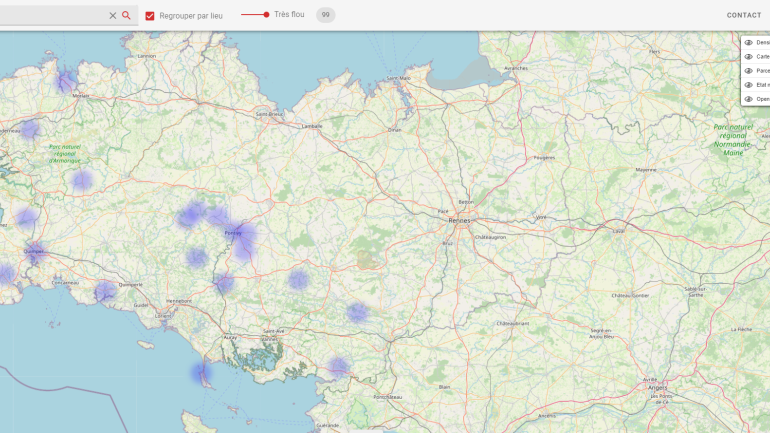Screen dimensions: 770x433
Task: Click the Dinan label on the map
Action: (x=395, y=130)
